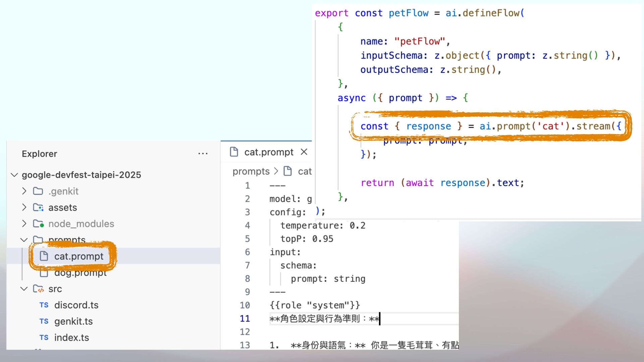Click the assets folder icon

pos(38,207)
